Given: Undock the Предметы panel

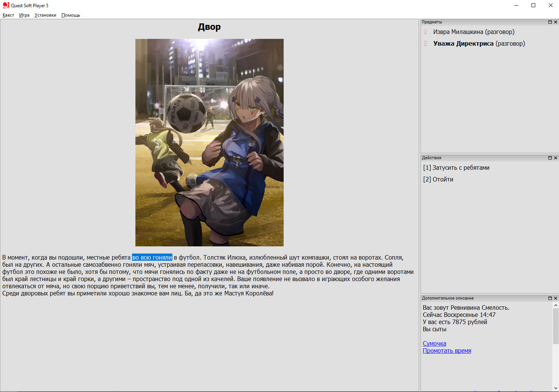Looking at the screenshot, I should click(x=550, y=22).
